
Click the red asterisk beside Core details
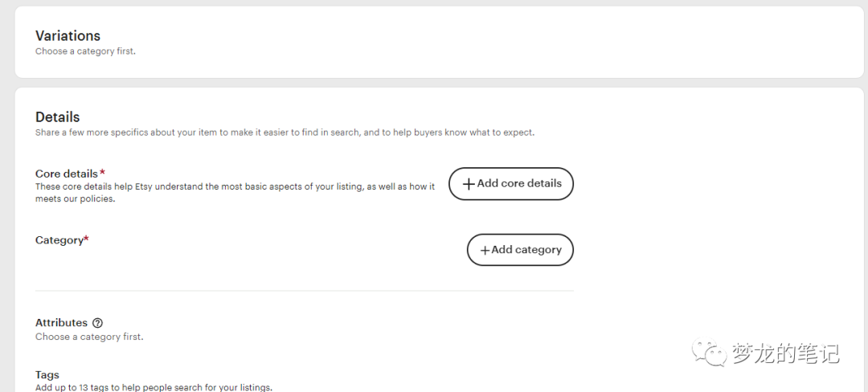pyautogui.click(x=103, y=173)
